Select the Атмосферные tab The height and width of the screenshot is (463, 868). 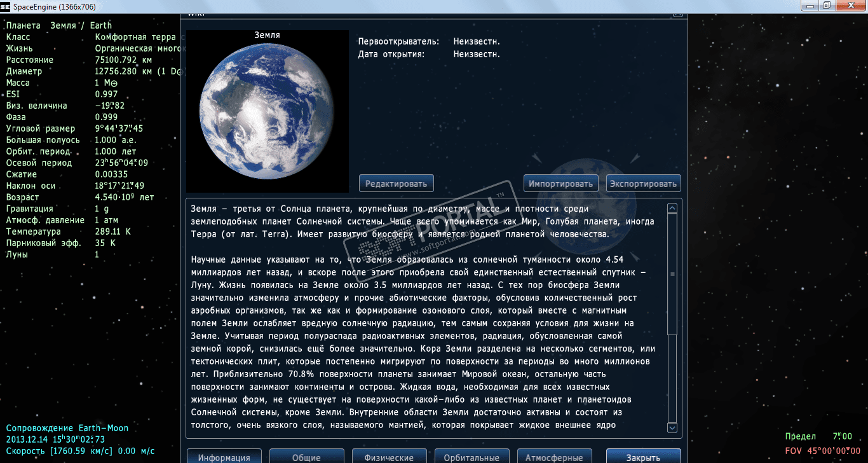[x=554, y=457]
